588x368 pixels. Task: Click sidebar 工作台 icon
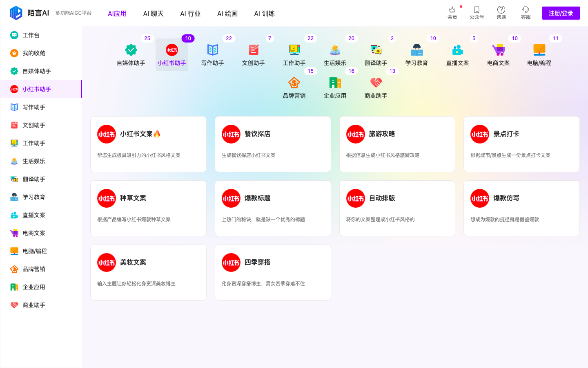point(14,35)
